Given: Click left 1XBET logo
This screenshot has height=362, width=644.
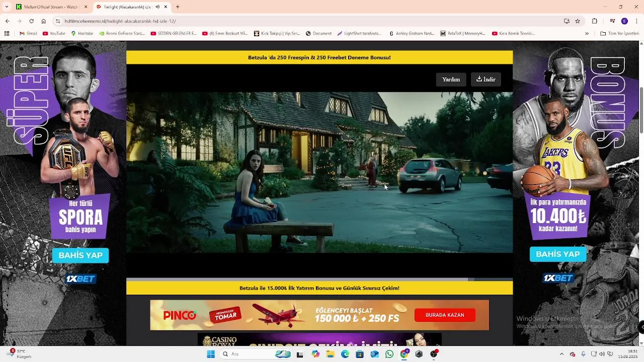Looking at the screenshot, I should [x=80, y=279].
